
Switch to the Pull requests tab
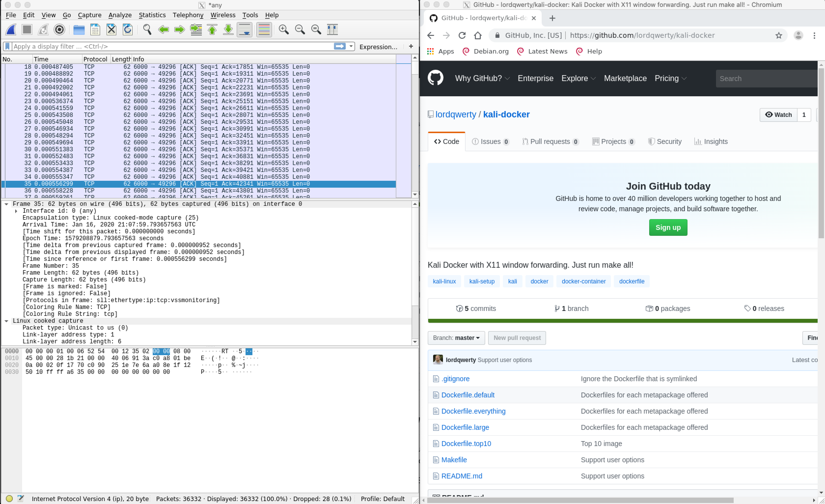click(550, 142)
